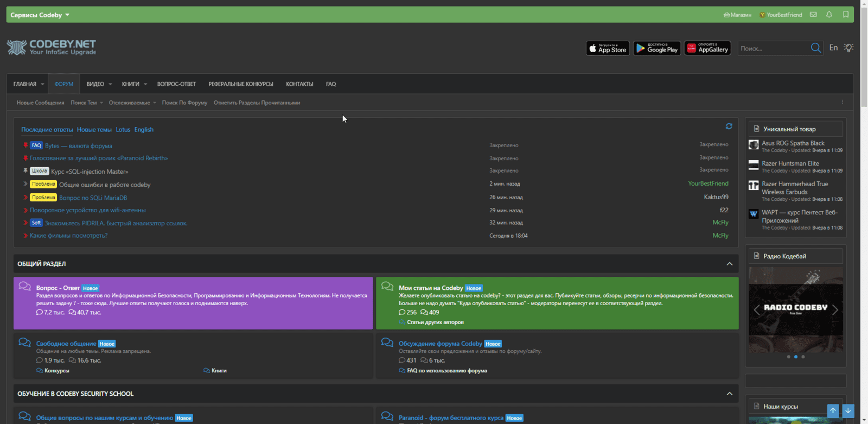
Task: Select first carousel dot under radio
Action: (x=788, y=357)
